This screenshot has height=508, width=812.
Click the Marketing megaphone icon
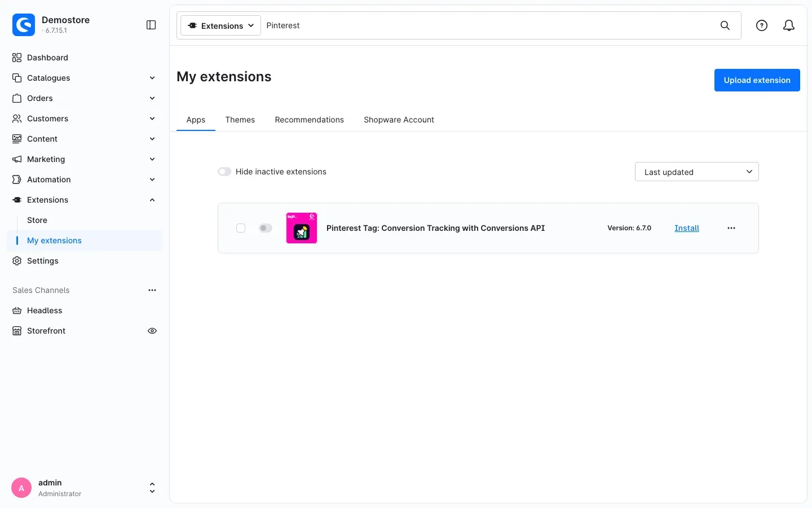[17, 159]
